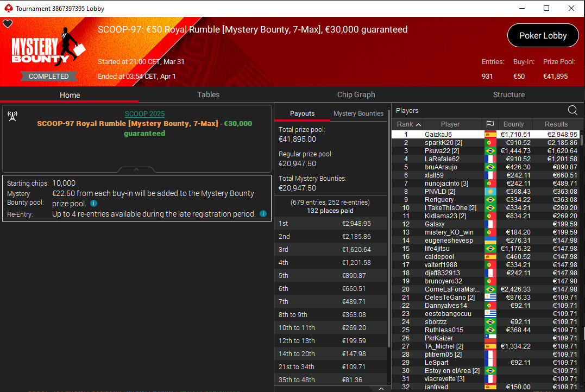Screen dimensions: 585x392
Task: Click the 14th to 20th payout row
Action: 331,354
